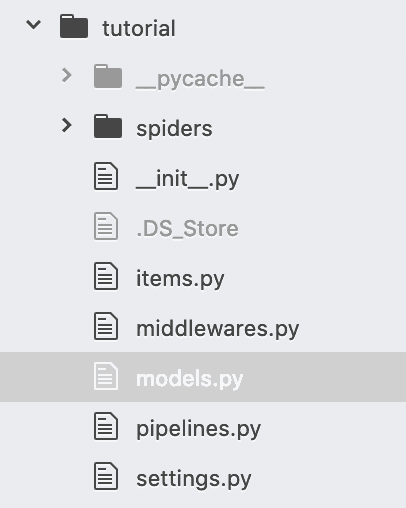Screen dimensions: 406x508
Task: Click the spiders folder icon
Action: coord(108,126)
